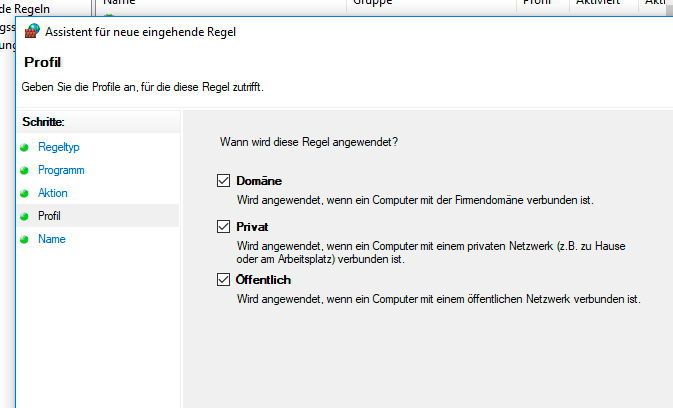Screen dimensions: 673x408
Task: Click the Öffentlich label text
Action: (264, 280)
